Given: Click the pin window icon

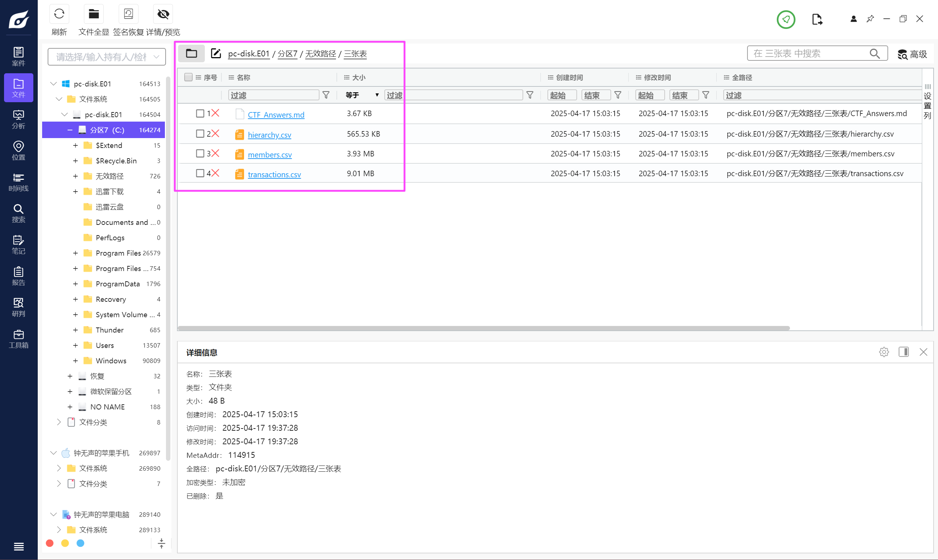Looking at the screenshot, I should (x=870, y=19).
